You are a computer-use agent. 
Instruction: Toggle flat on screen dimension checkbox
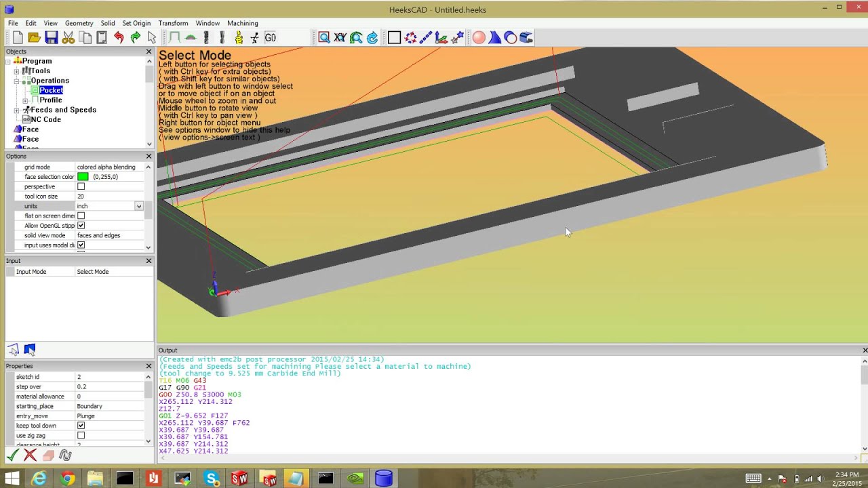81,216
